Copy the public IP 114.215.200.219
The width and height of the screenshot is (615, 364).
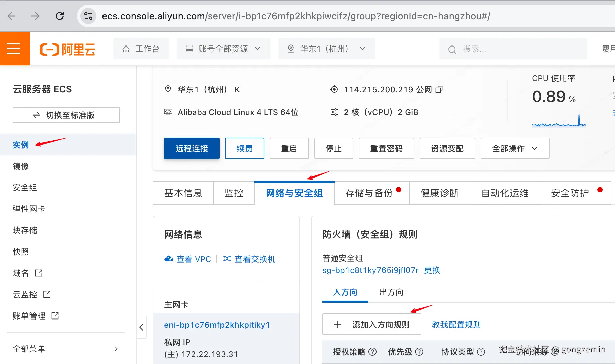tap(439, 89)
